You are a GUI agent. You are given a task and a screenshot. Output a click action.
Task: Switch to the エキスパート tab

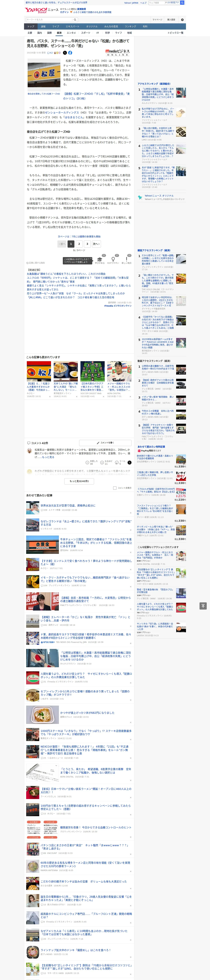pyautogui.click(x=72, y=27)
